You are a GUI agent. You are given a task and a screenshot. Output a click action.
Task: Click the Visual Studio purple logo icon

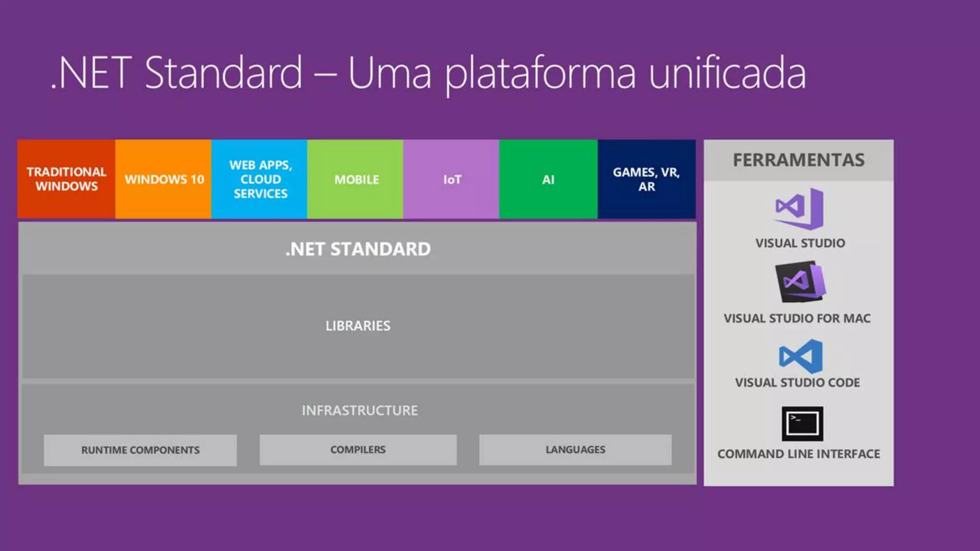[800, 209]
